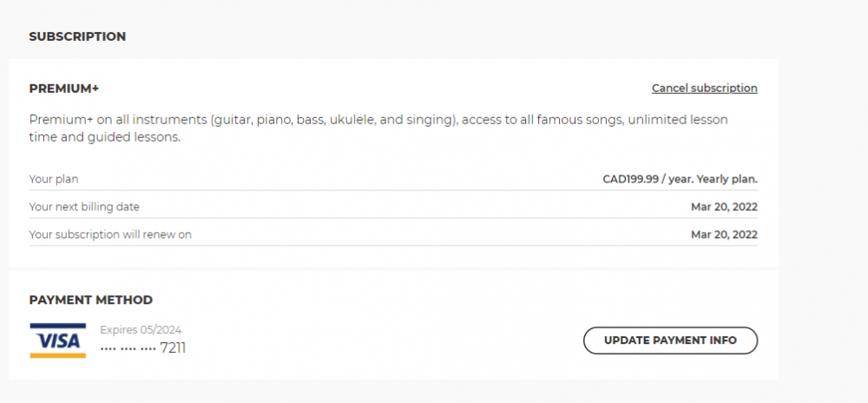The width and height of the screenshot is (868, 403).
Task: Click the word 'VISA' inside the card logo
Action: tap(57, 340)
